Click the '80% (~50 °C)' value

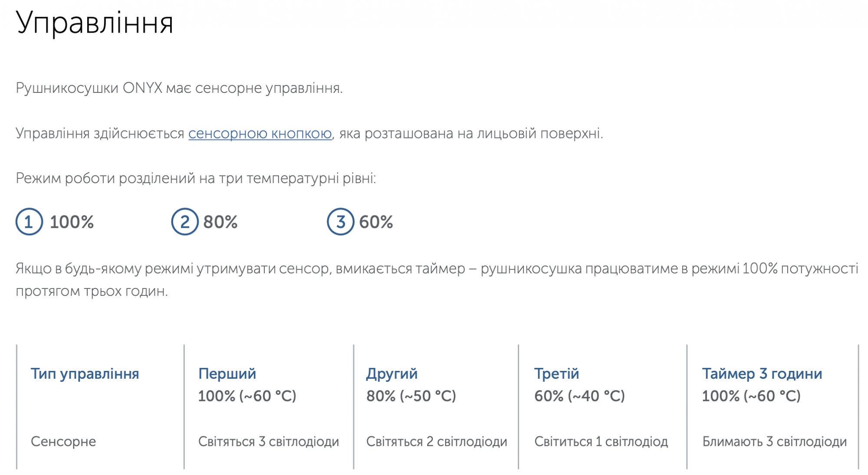pos(411,396)
